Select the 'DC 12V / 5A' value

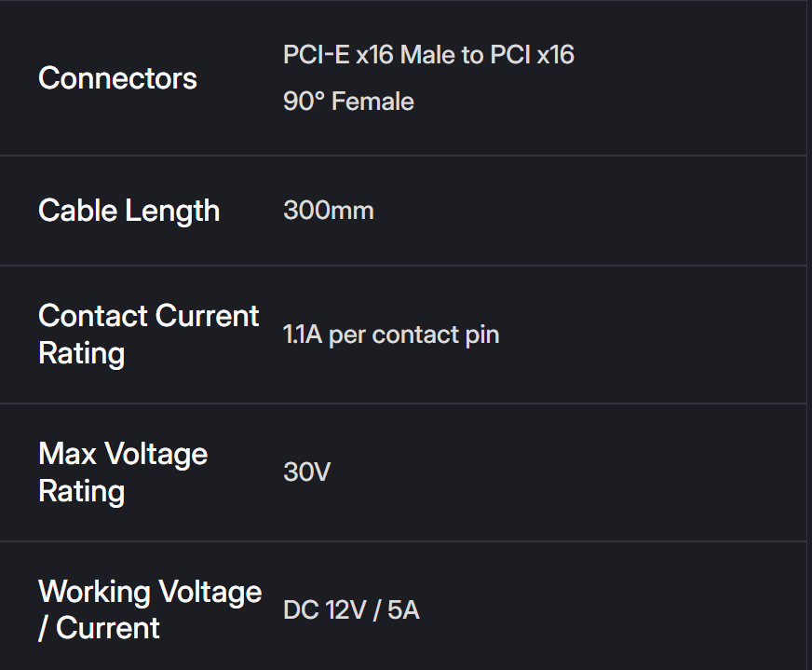click(351, 611)
